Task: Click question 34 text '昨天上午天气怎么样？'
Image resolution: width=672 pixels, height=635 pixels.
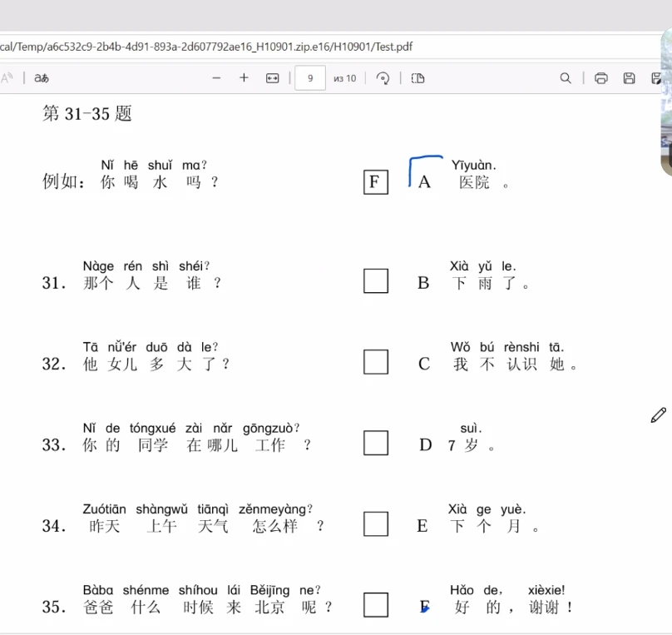Action: pyautogui.click(x=206, y=526)
